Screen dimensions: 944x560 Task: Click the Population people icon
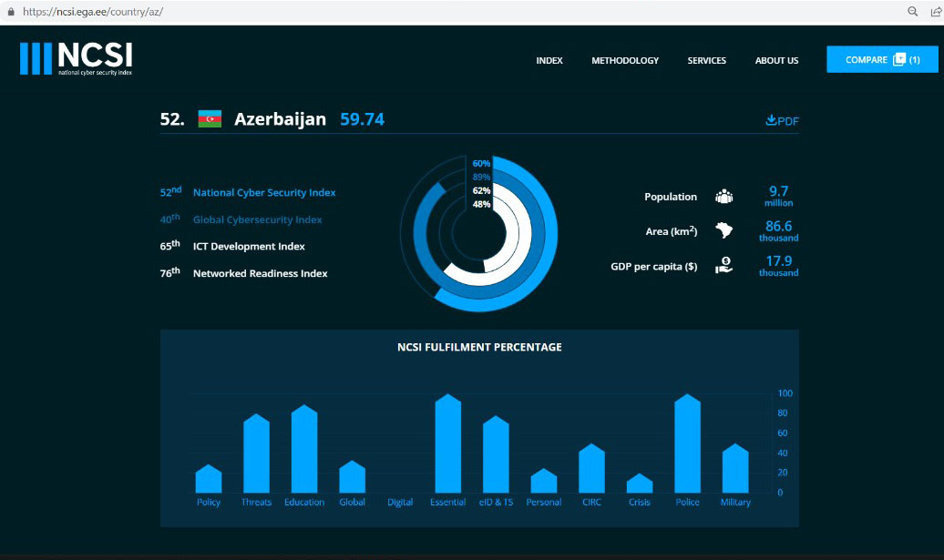point(723,197)
